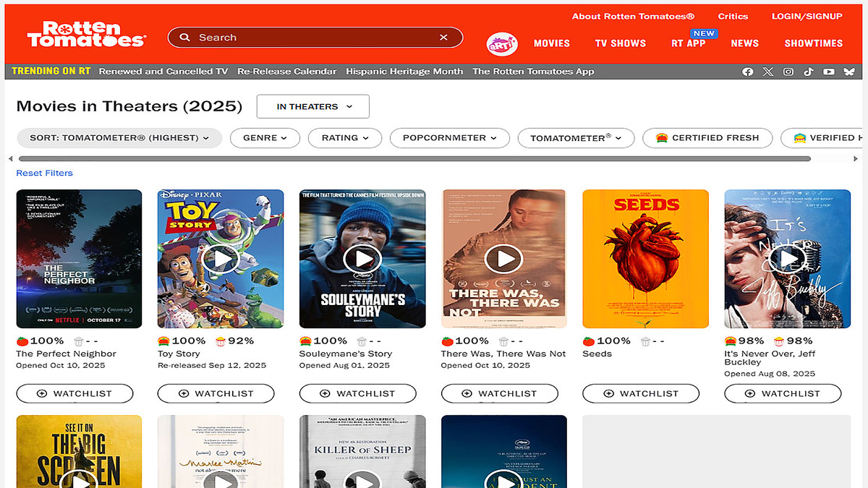Open the Bluesky butterfly icon
The image size is (868, 488).
pos(849,72)
